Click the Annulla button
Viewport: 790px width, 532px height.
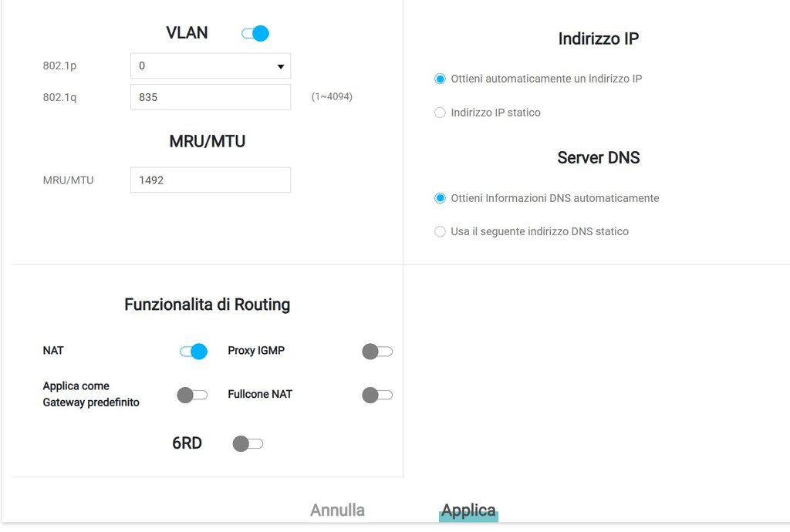pyautogui.click(x=337, y=510)
